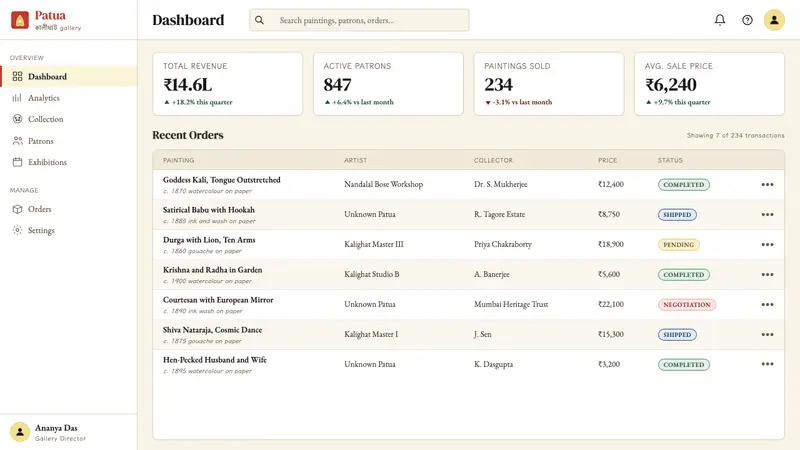Click the Analytics bar chart icon

(17, 97)
